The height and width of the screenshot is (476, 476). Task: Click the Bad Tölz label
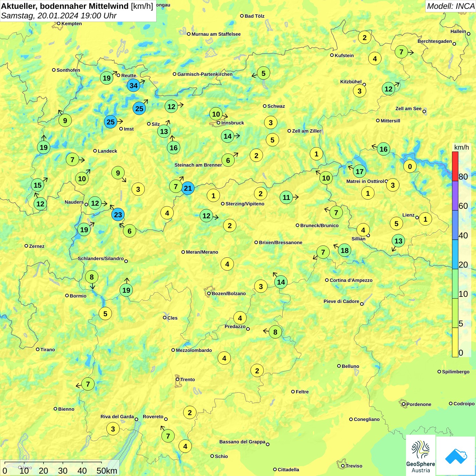[255, 16]
